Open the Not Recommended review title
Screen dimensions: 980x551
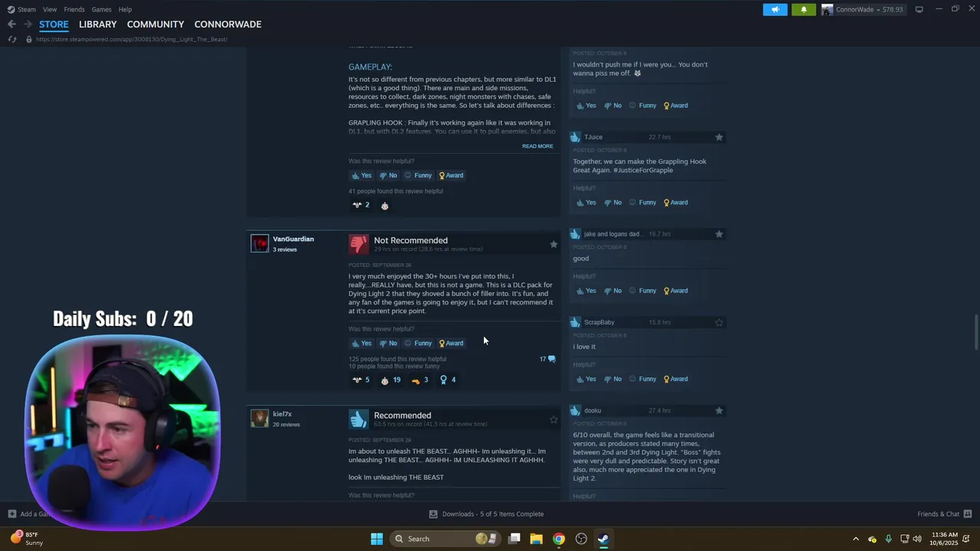click(410, 240)
